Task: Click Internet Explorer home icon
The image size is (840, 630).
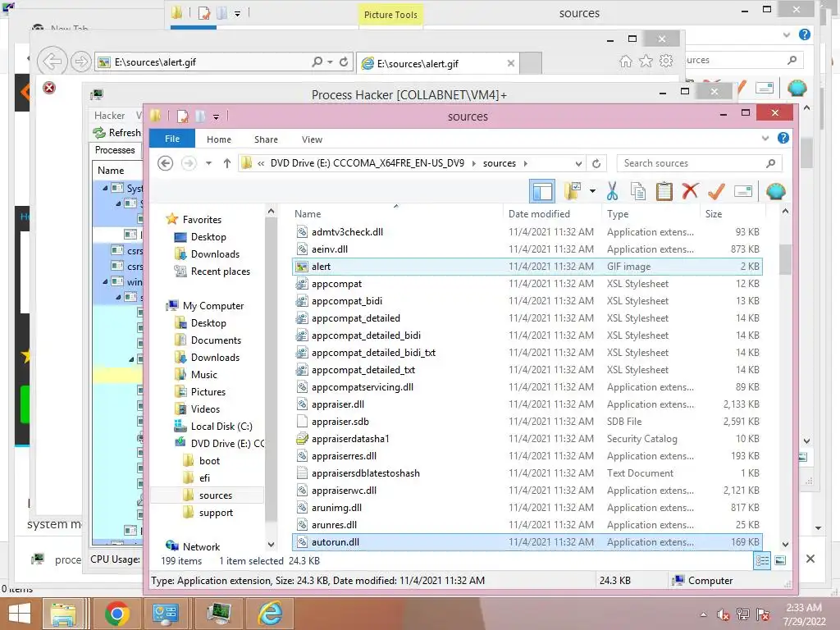Action: pos(626,61)
